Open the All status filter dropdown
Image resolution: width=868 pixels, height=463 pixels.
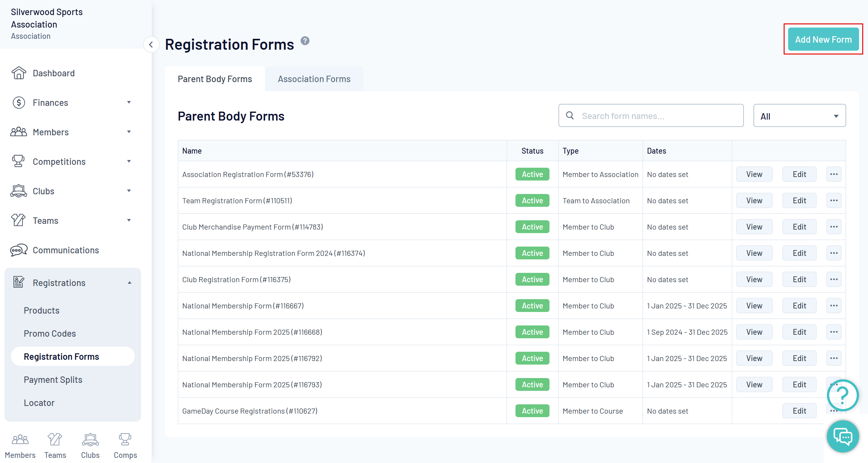799,116
